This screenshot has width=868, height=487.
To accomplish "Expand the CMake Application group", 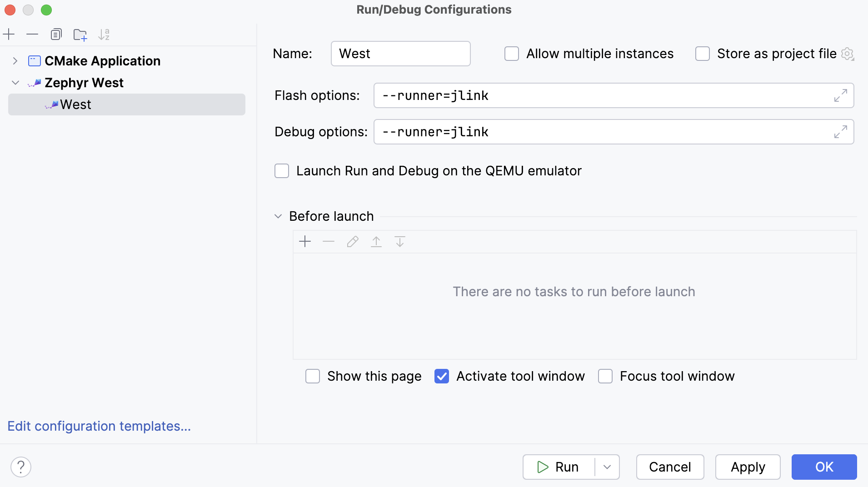I will (15, 61).
